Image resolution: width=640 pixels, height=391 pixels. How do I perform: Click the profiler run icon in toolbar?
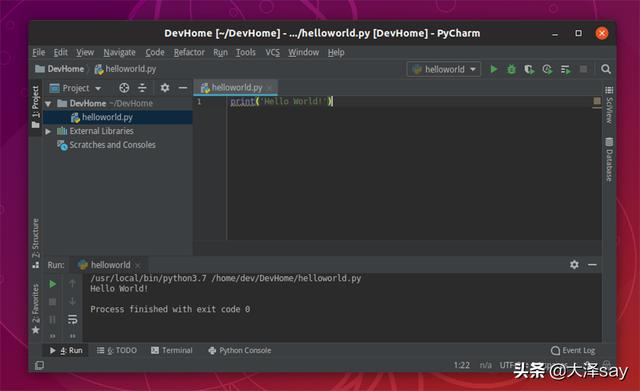[x=547, y=69]
